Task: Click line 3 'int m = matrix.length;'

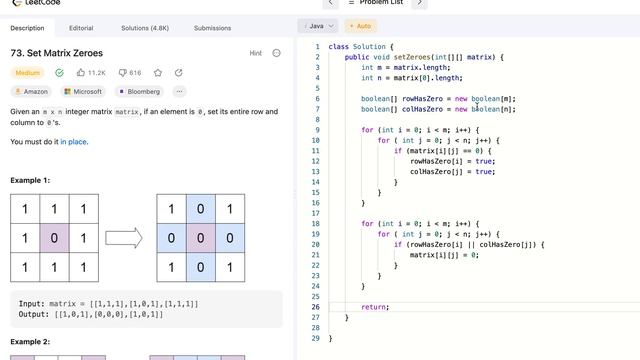Action: [406, 67]
